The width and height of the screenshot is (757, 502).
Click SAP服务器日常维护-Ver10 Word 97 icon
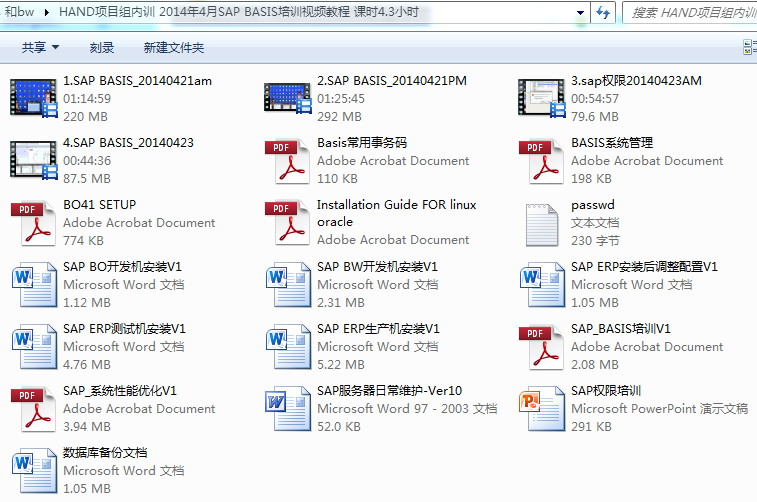coord(288,408)
